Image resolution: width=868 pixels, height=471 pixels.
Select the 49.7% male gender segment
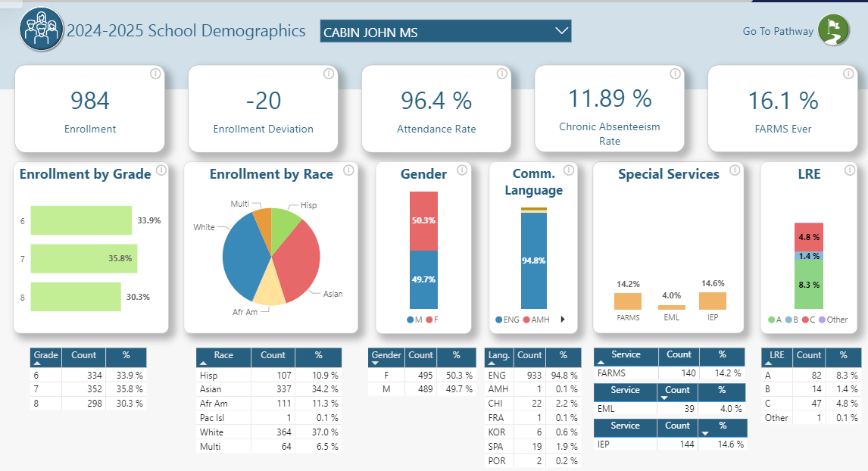(x=423, y=279)
